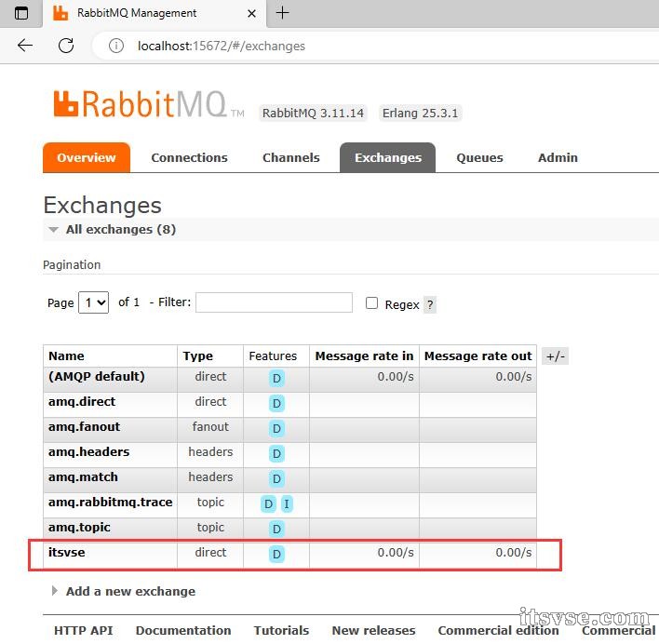Click the D feature badge for amq.headers
Screen dimensions: 659x644
[276, 454]
